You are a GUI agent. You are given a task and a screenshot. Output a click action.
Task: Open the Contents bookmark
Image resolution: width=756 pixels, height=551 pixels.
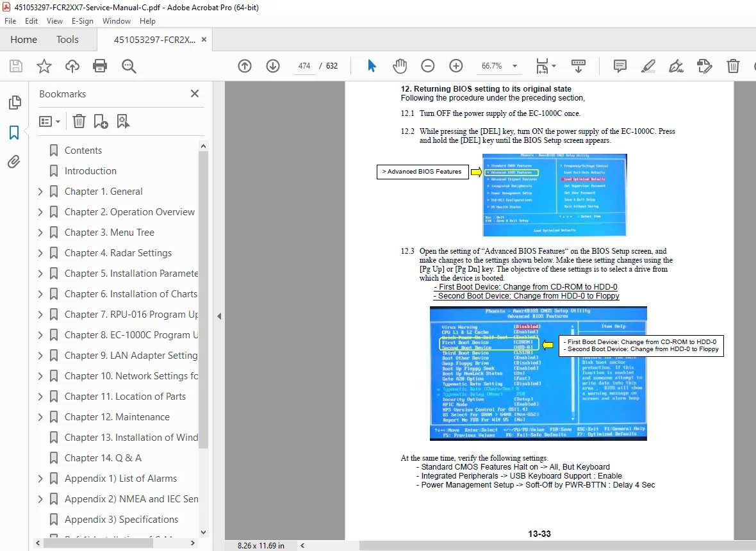click(83, 151)
